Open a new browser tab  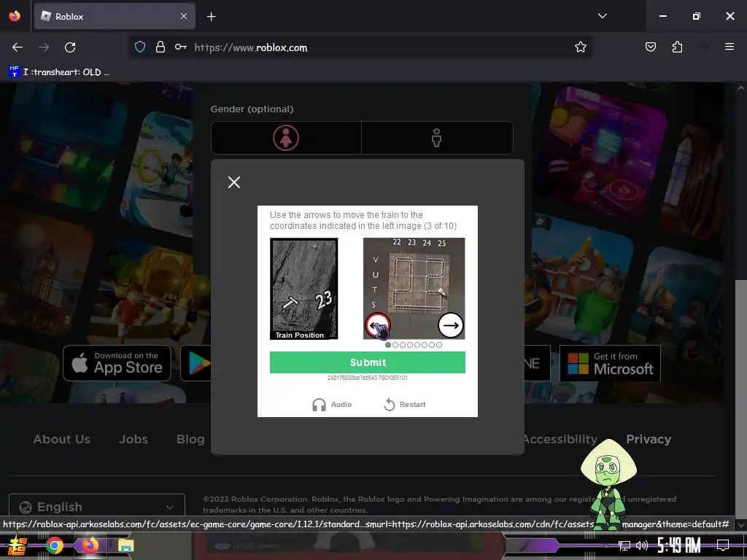point(211,17)
